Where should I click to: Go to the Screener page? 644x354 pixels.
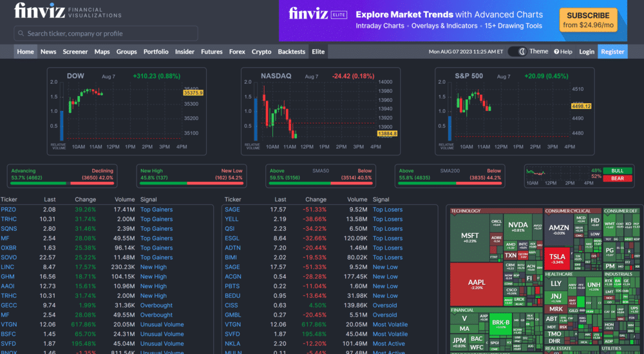(75, 52)
